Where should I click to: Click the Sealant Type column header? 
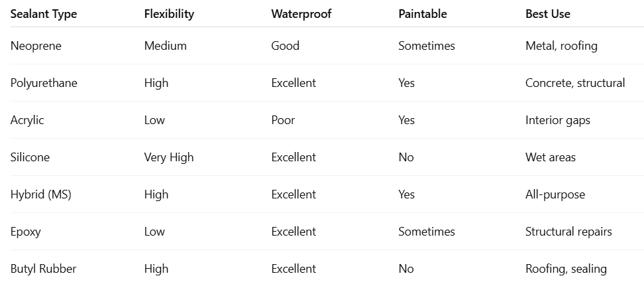point(44,13)
